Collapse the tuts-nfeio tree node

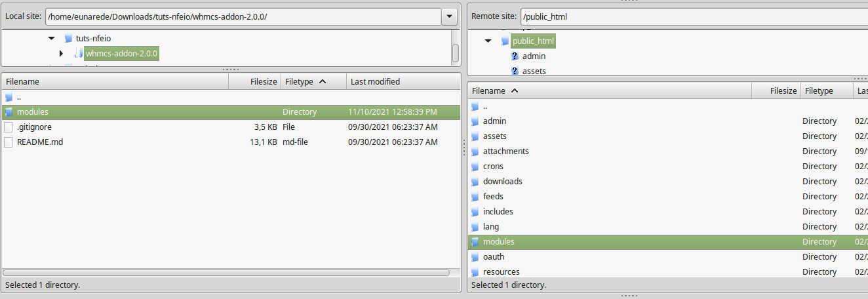(x=52, y=39)
